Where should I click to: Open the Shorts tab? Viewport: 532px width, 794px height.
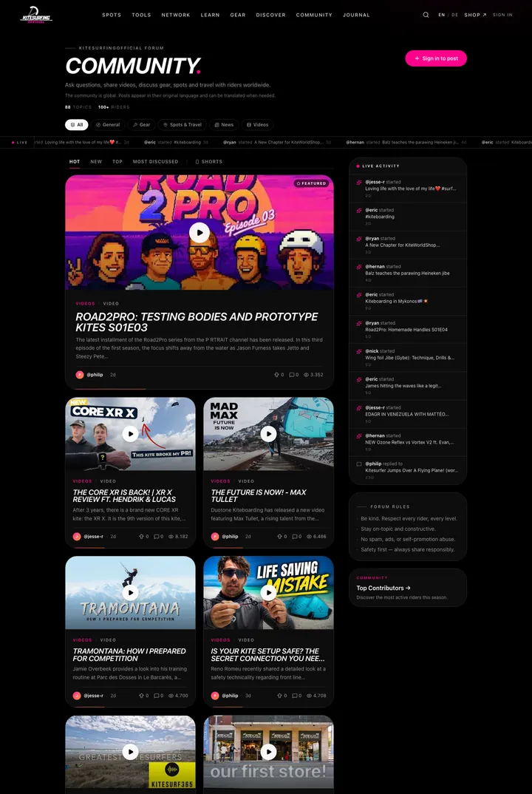209,161
